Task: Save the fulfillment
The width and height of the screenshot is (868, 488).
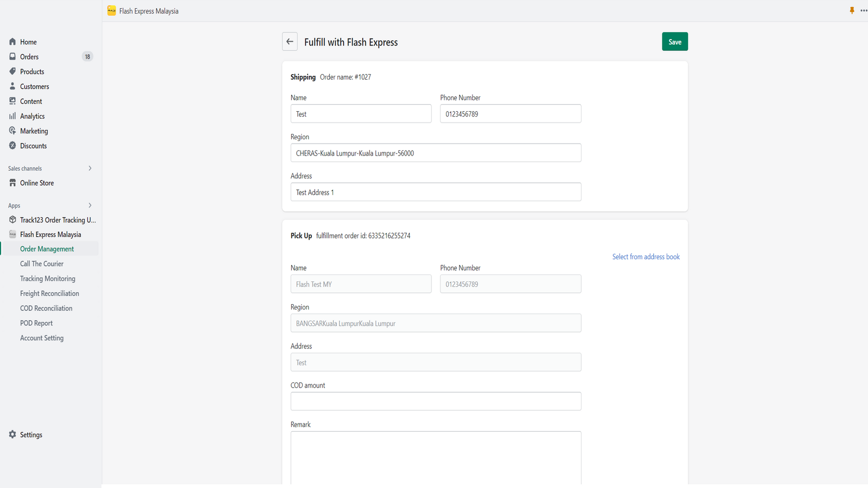Action: coord(675,42)
